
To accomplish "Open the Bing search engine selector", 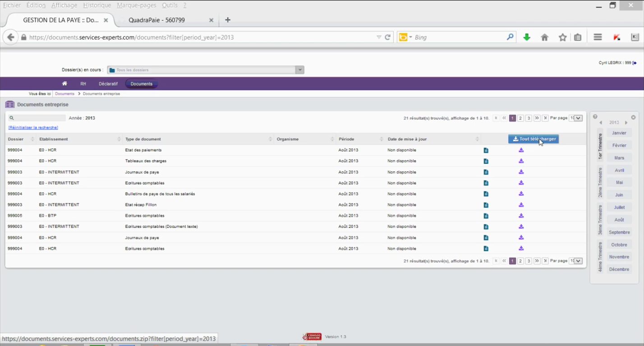I will coord(405,37).
